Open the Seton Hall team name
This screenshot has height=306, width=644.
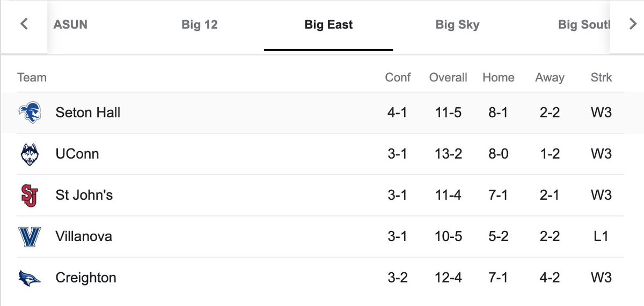point(88,113)
